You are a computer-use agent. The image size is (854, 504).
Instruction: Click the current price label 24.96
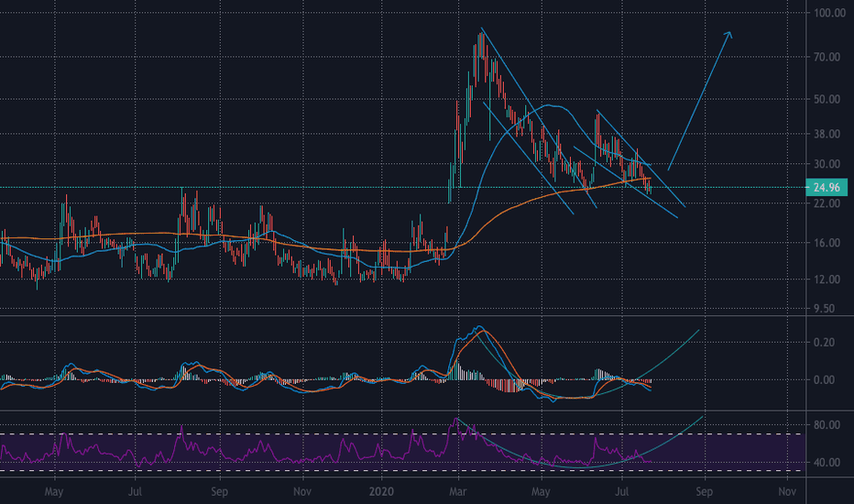coord(827,188)
